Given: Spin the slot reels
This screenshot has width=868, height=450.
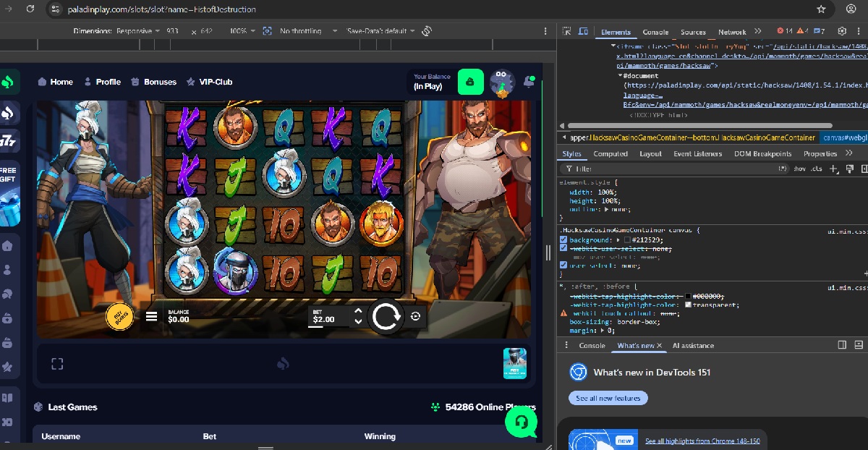Looking at the screenshot, I should click(386, 317).
